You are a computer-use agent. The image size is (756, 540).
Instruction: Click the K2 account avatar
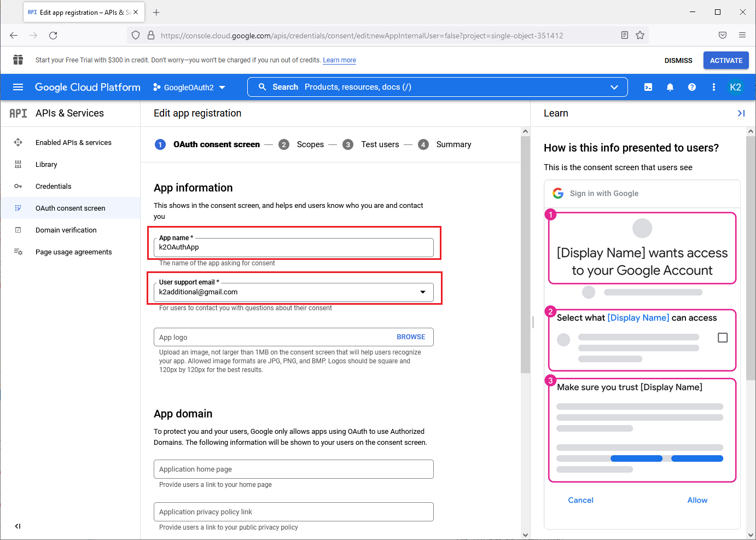coord(736,87)
